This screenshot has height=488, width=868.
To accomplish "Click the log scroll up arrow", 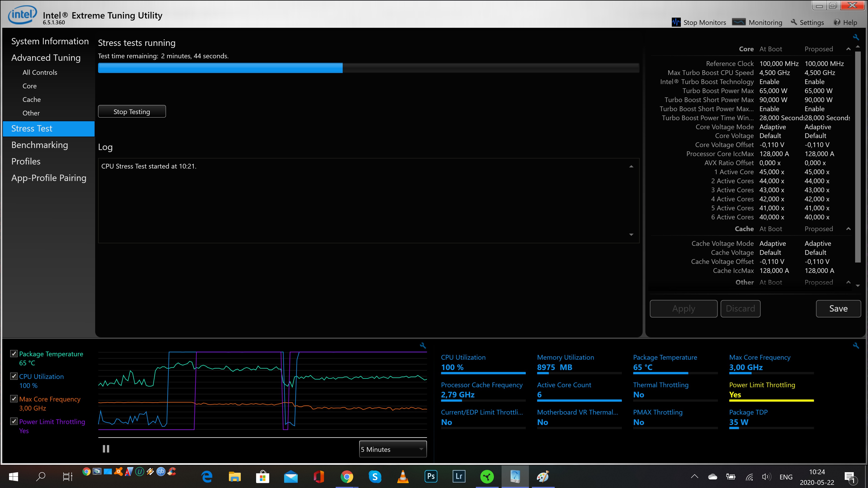I will [631, 166].
